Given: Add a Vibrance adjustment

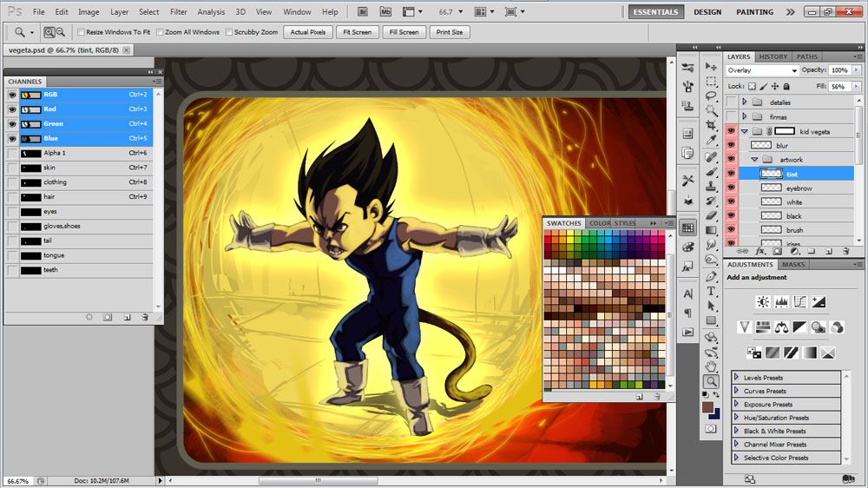Looking at the screenshot, I should pos(744,327).
